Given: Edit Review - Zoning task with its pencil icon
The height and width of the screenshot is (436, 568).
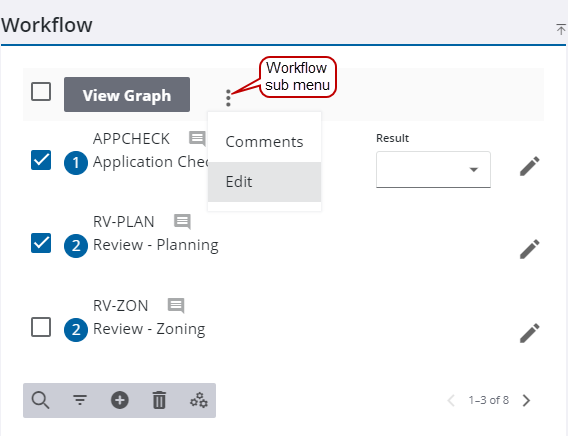Looking at the screenshot, I should tap(530, 333).
